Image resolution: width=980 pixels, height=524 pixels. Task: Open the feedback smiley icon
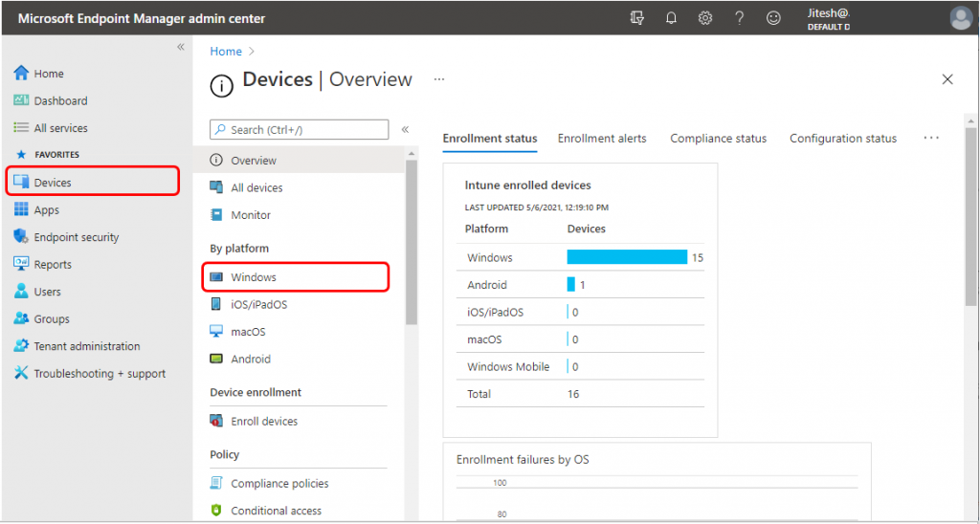click(x=773, y=18)
